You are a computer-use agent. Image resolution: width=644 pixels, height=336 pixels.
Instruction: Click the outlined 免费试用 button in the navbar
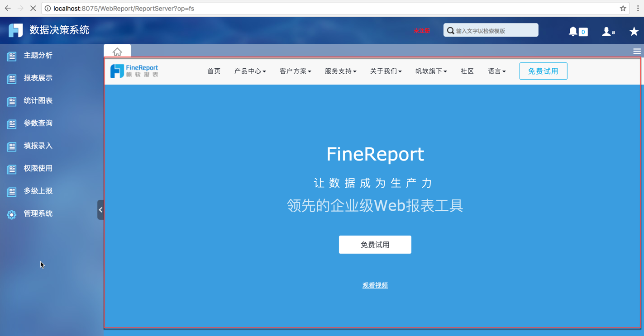pyautogui.click(x=543, y=71)
